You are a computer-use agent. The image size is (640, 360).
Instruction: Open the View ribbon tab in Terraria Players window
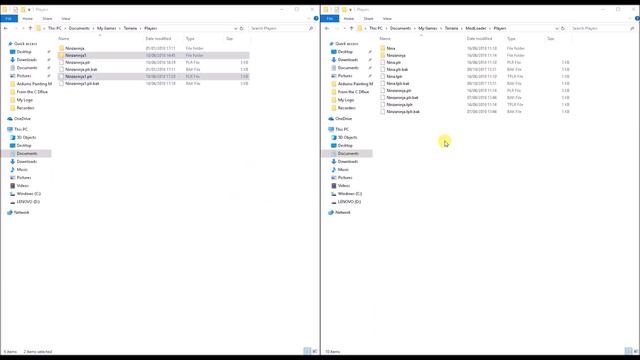(66, 18)
